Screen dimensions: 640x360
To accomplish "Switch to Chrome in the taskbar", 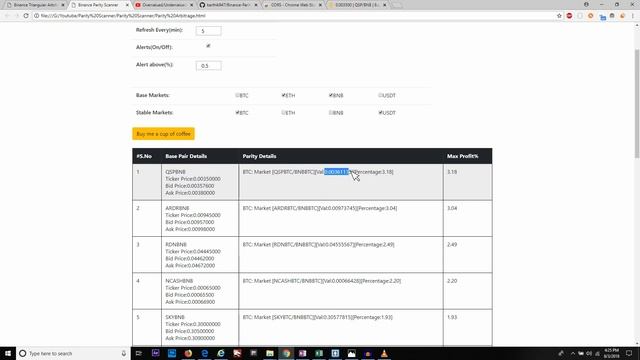I will pyautogui.click(x=286, y=353).
